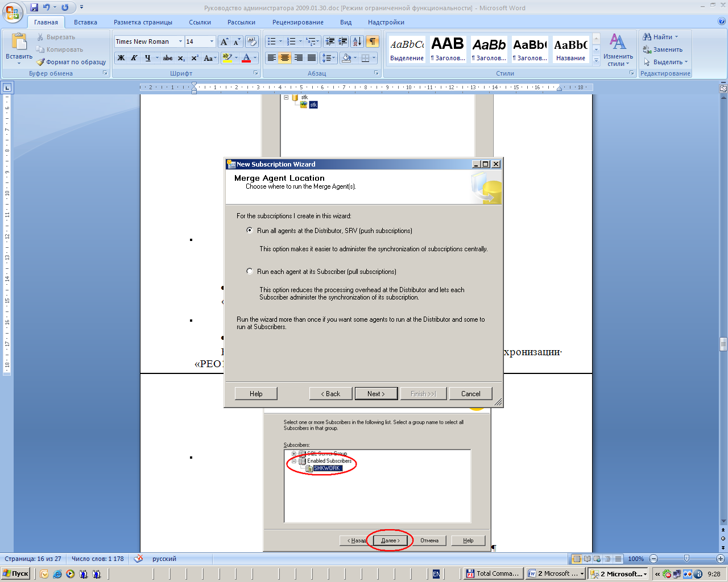Decrease paragraph indent
The height and width of the screenshot is (582, 728).
(329, 41)
